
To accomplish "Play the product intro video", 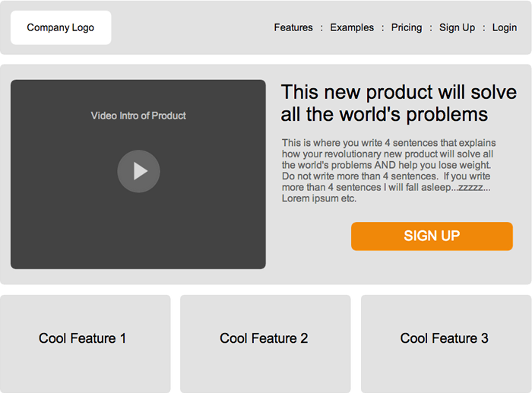I will coord(138,171).
